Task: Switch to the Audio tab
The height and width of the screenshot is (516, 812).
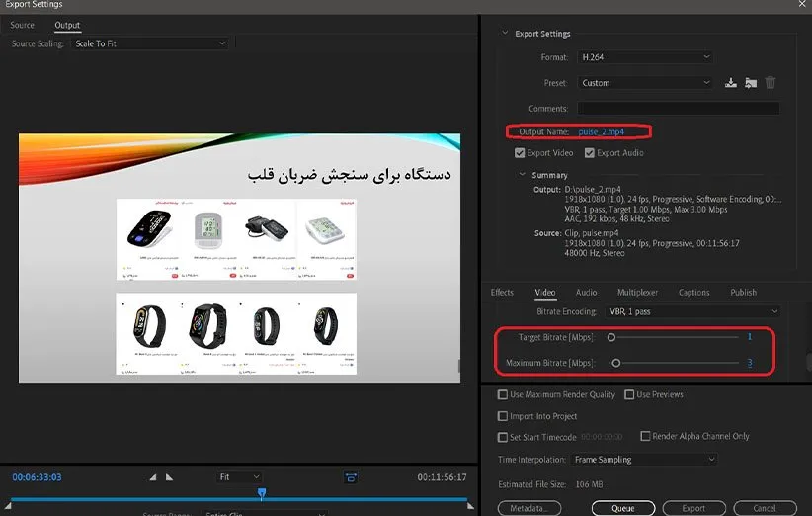Action: (586, 293)
